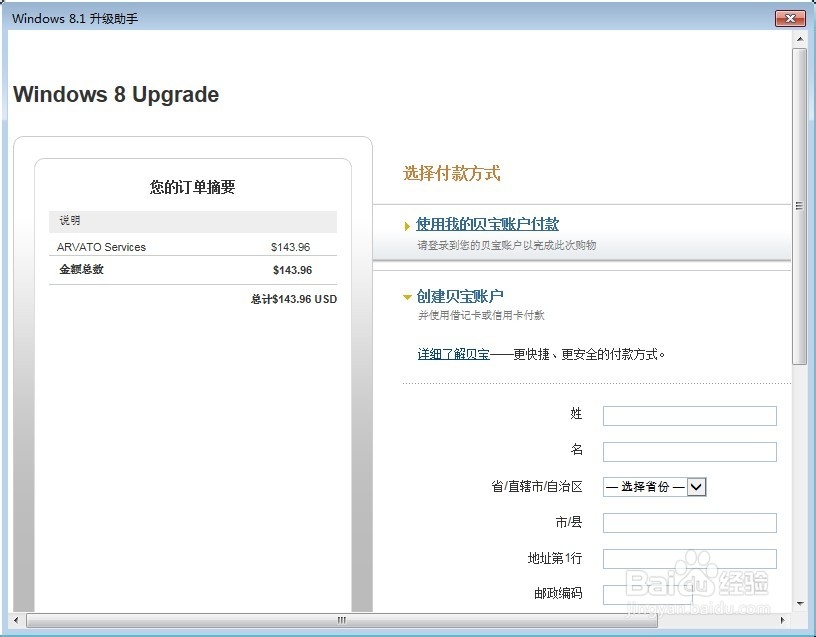Click the 金额总数 total row label
Image resolution: width=816 pixels, height=637 pixels.
click(81, 270)
